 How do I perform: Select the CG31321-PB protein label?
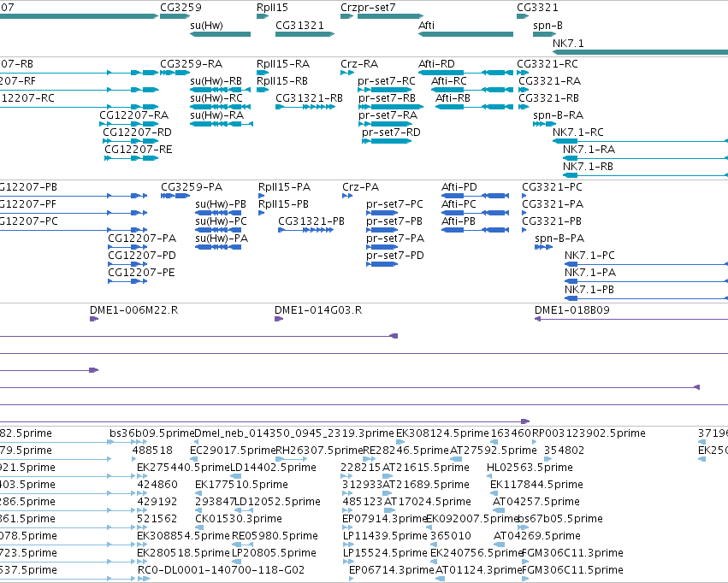pyautogui.click(x=311, y=221)
